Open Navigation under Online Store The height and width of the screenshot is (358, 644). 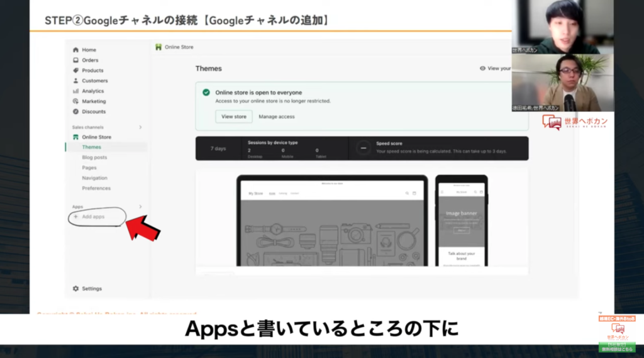click(94, 178)
